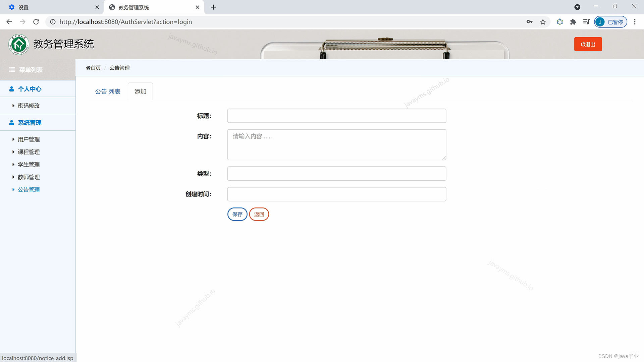Image resolution: width=644 pixels, height=362 pixels.
Task: Open 学生管理 sidebar item
Action: point(29,165)
